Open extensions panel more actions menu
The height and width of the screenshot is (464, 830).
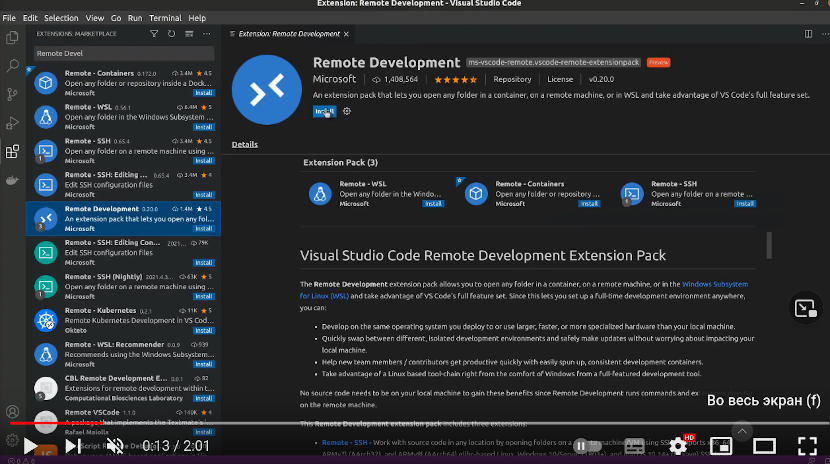pos(207,34)
